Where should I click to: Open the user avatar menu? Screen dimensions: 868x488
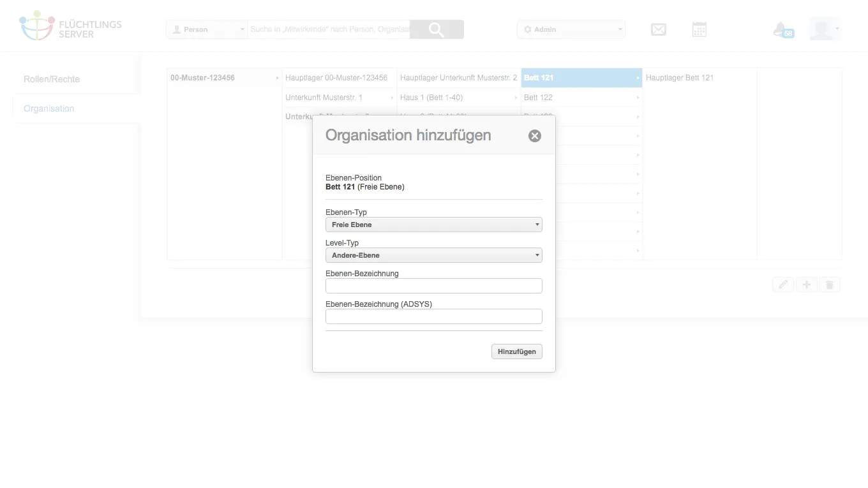(825, 29)
